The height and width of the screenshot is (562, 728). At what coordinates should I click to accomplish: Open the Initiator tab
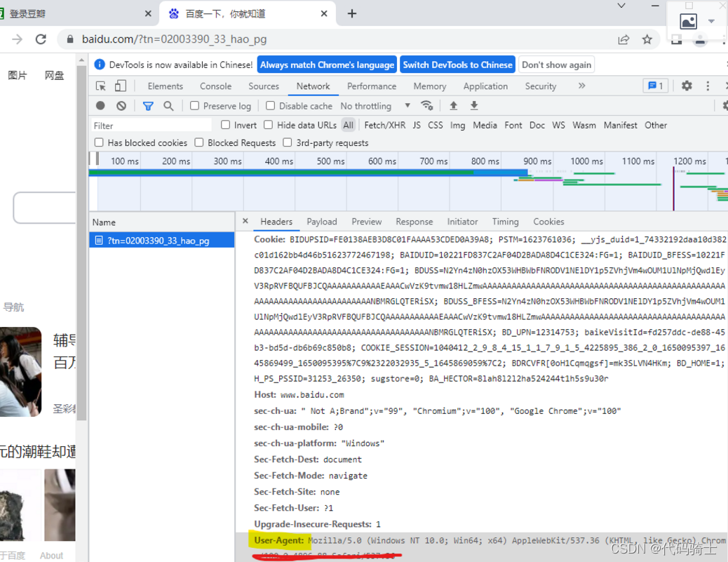(462, 222)
